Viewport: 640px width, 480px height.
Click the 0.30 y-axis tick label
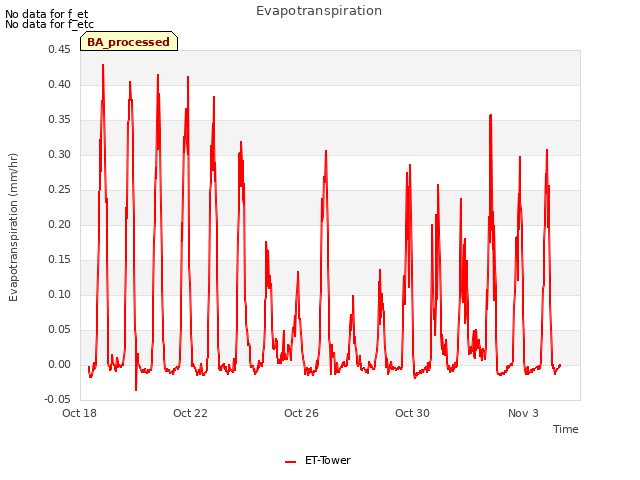pos(59,154)
